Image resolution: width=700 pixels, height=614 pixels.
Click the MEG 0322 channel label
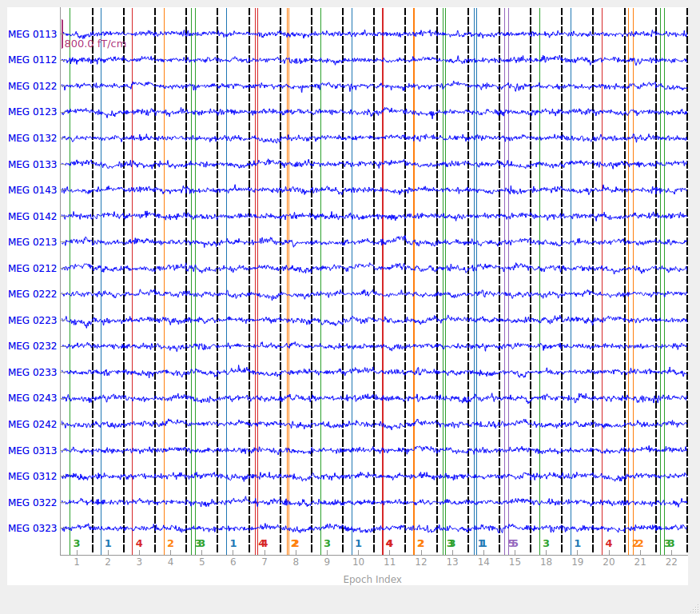[33, 503]
